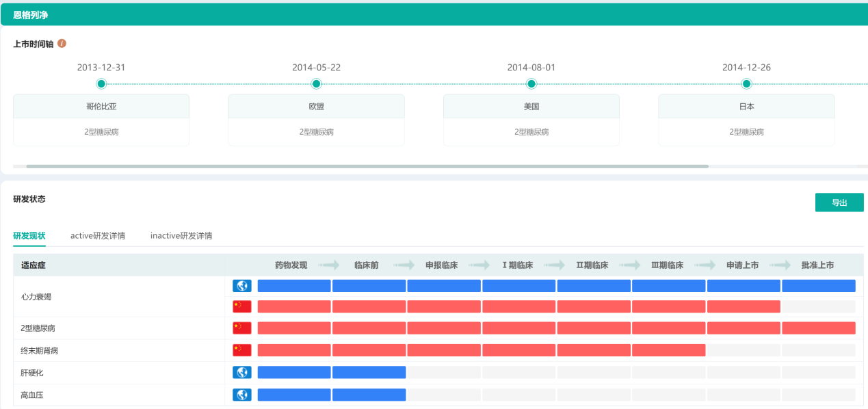The width and height of the screenshot is (868, 409).
Task: Click the 美国 launch card
Action: coord(531,120)
